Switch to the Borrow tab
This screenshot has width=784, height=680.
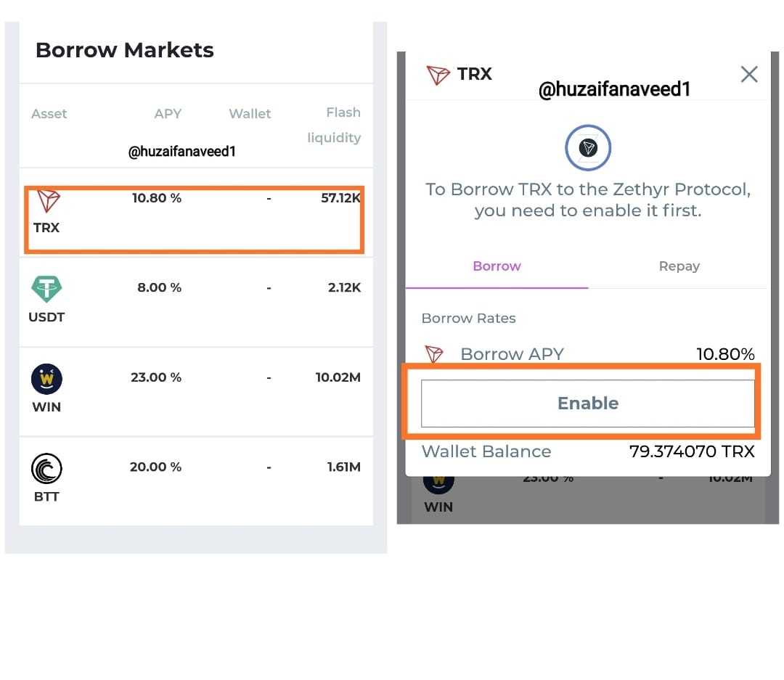point(497,266)
